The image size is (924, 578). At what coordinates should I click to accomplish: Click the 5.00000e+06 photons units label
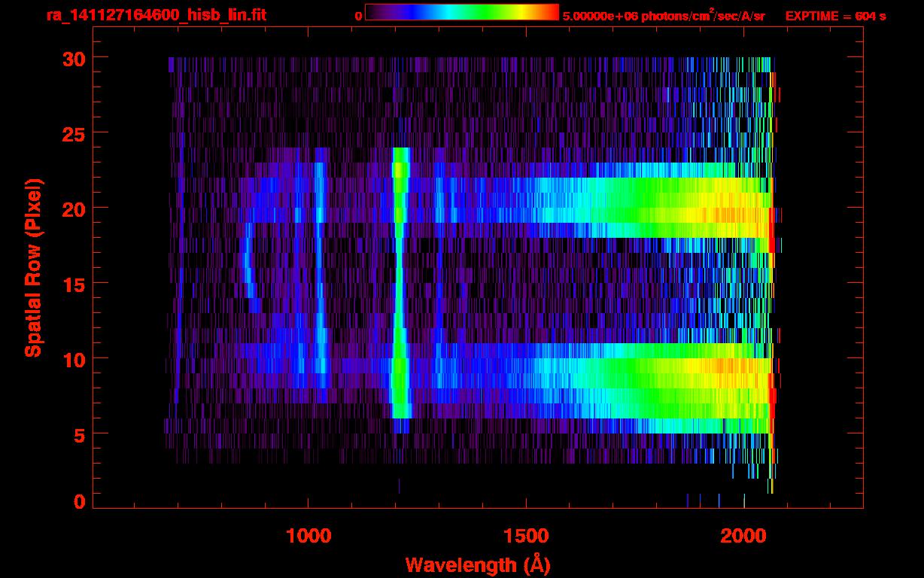[x=664, y=15]
